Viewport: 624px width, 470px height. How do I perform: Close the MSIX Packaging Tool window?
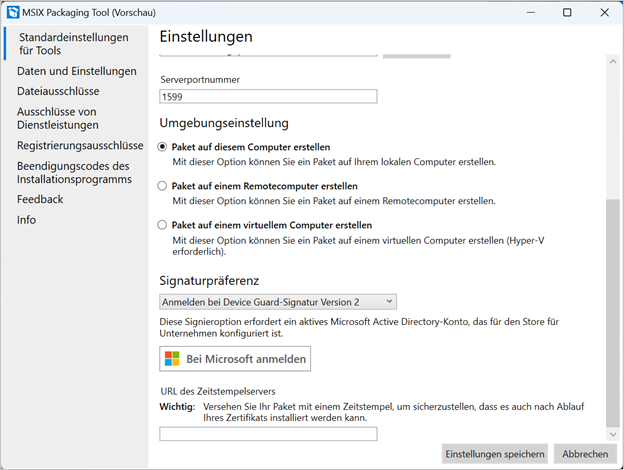click(604, 12)
